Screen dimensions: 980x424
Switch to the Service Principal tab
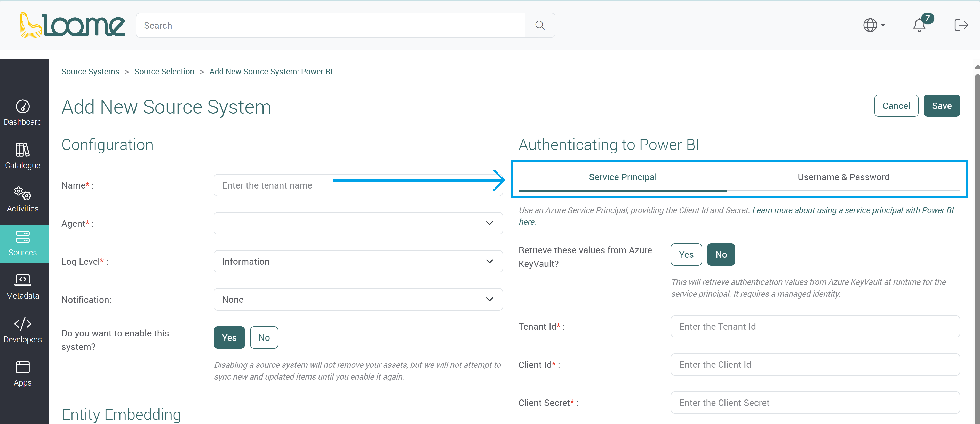(622, 177)
